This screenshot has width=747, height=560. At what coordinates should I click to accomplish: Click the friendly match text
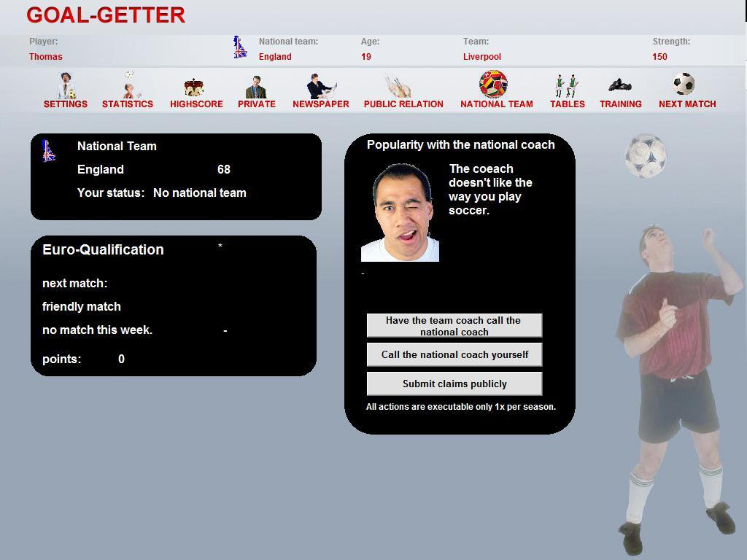(82, 307)
